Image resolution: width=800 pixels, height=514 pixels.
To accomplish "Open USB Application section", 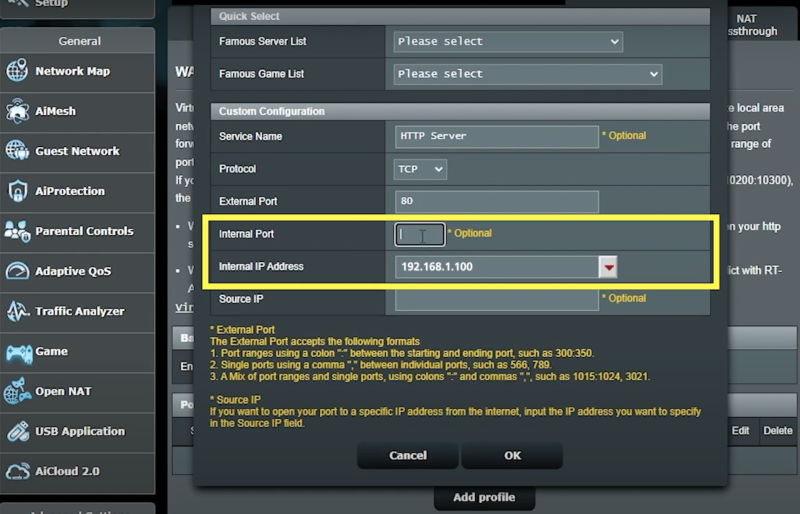I will coord(78,431).
